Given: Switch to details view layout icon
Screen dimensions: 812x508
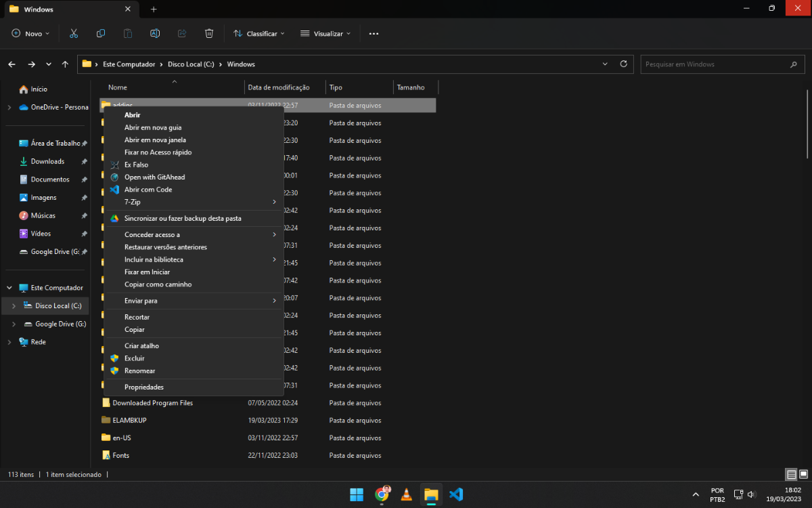Looking at the screenshot, I should point(790,474).
